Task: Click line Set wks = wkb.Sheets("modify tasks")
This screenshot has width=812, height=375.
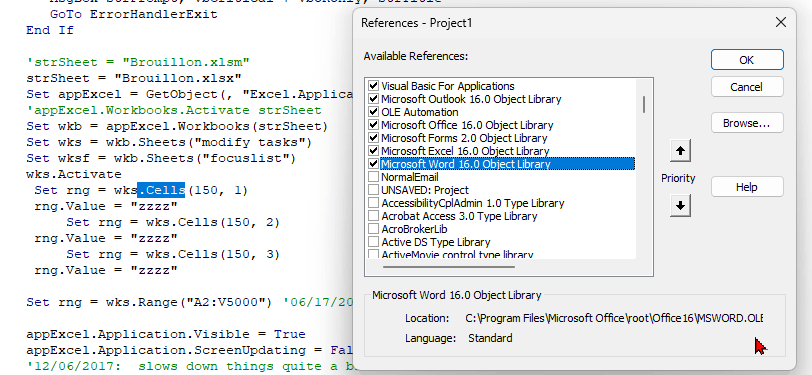Action: point(169,142)
